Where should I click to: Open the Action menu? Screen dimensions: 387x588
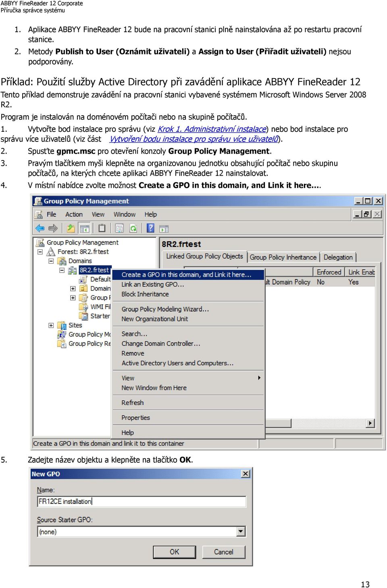[x=74, y=214]
